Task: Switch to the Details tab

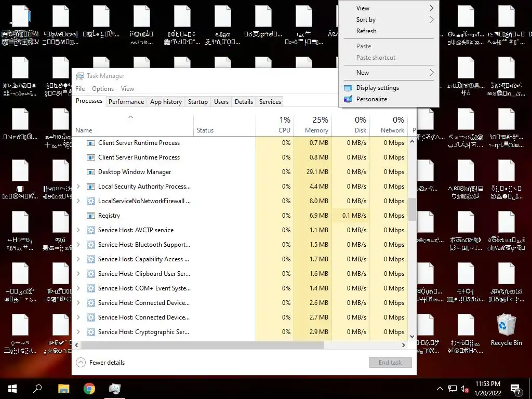Action: [x=244, y=102]
